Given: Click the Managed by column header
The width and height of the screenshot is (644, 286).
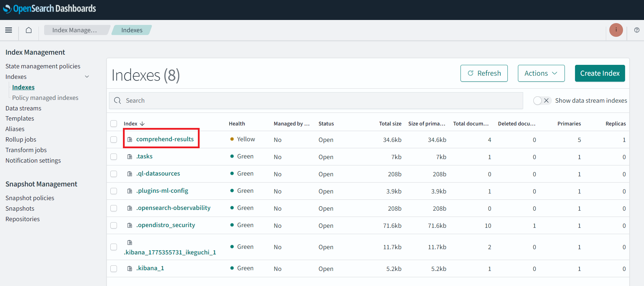Looking at the screenshot, I should pyautogui.click(x=292, y=124).
